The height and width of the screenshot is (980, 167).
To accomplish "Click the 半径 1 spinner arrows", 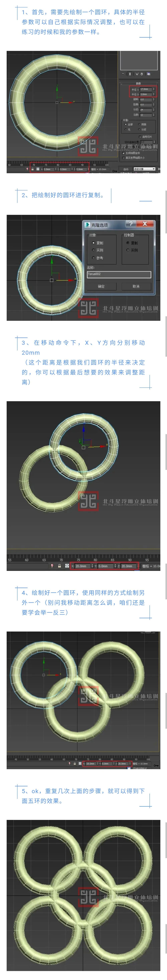I will [154, 89].
